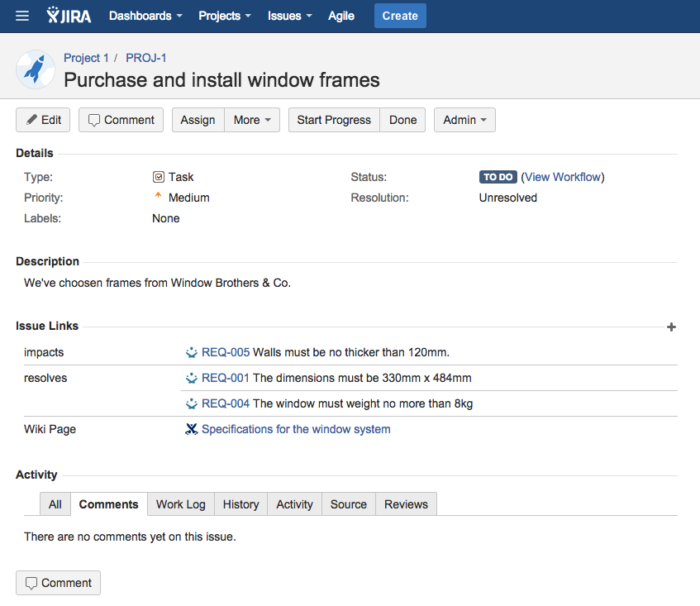700x606 pixels.
Task: Switch to the Work Log tab
Action: click(181, 504)
